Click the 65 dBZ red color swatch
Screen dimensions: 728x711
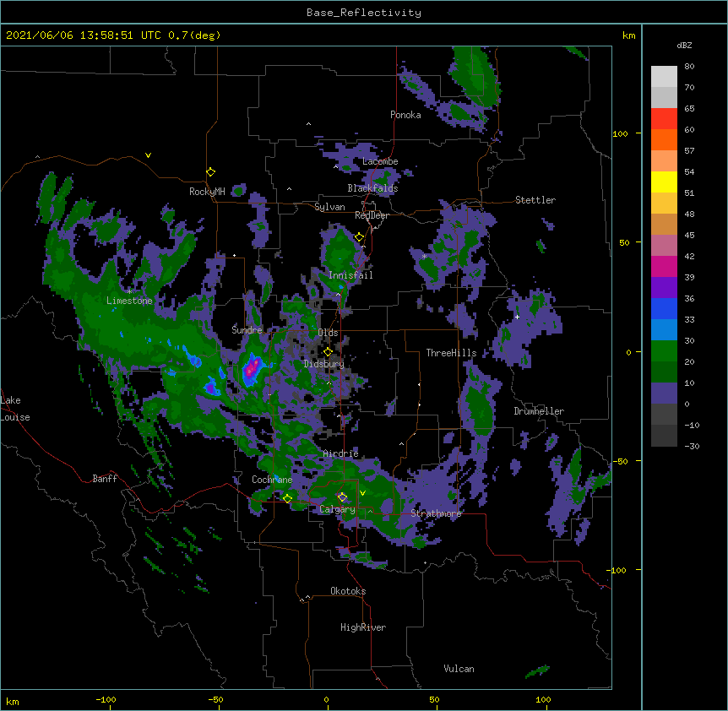click(x=664, y=119)
